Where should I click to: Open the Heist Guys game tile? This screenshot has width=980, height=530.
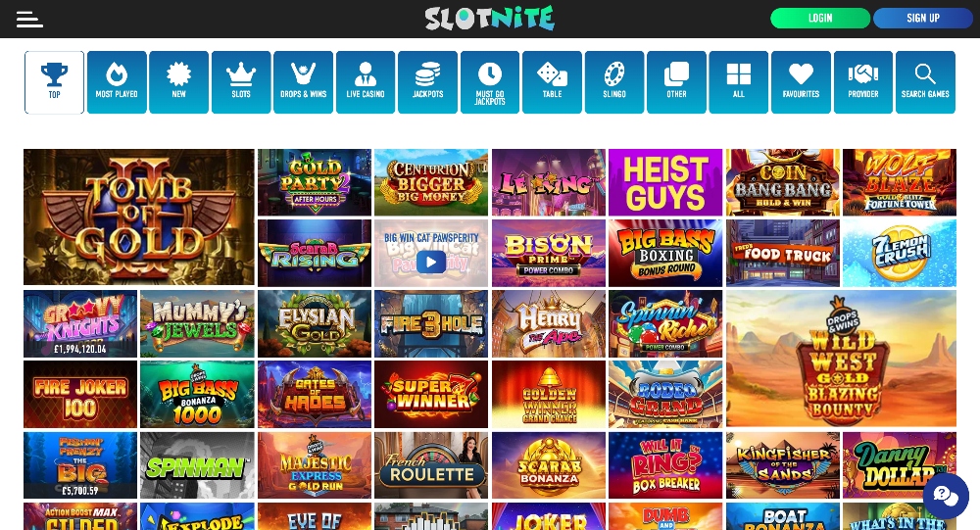coord(665,182)
